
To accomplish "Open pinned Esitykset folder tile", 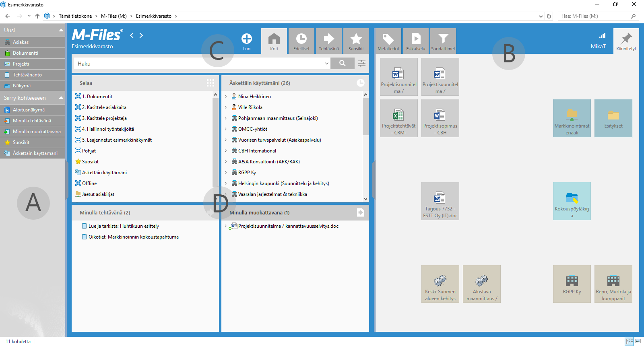I will click(x=613, y=118).
